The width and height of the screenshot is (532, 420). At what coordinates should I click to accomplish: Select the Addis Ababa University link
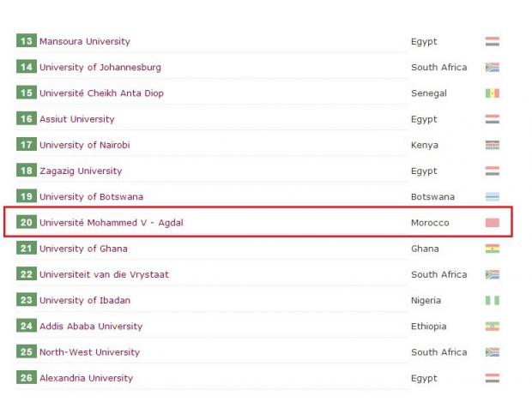tap(91, 327)
